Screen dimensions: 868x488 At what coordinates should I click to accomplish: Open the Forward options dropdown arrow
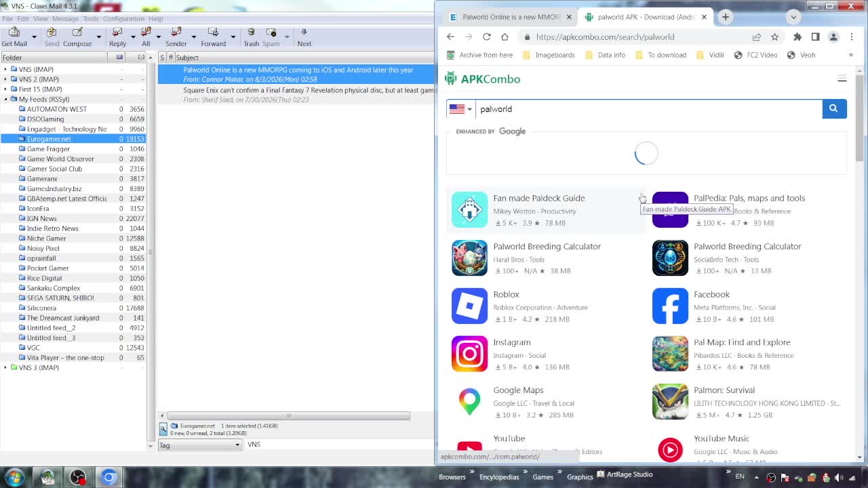click(x=233, y=37)
